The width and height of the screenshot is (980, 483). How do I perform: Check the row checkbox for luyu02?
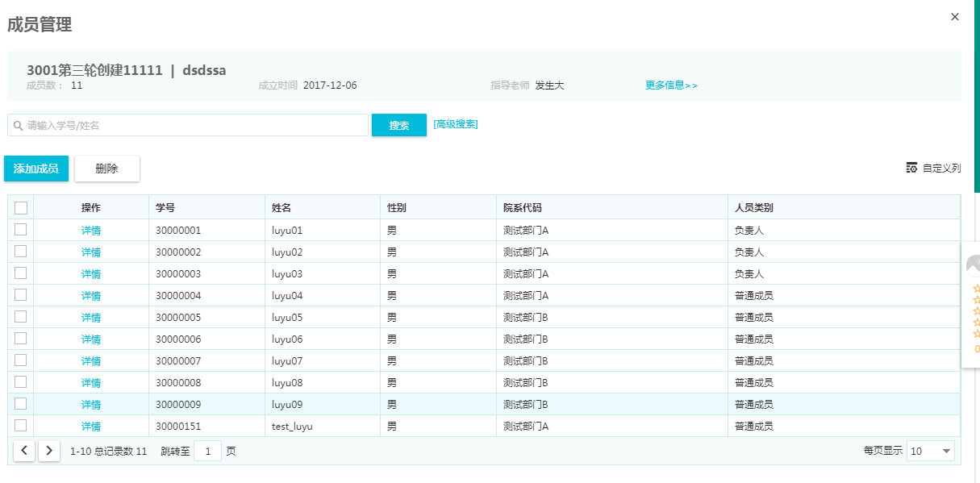click(21, 252)
